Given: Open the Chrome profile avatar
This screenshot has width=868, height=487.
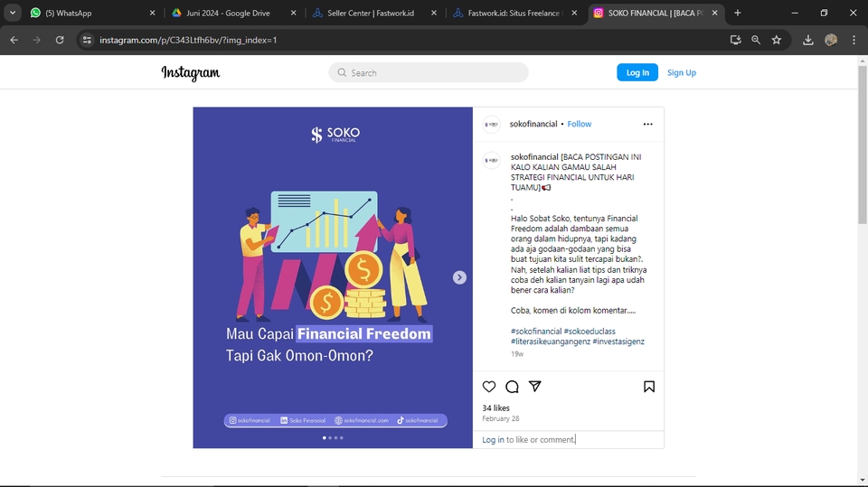Looking at the screenshot, I should pyautogui.click(x=831, y=40).
